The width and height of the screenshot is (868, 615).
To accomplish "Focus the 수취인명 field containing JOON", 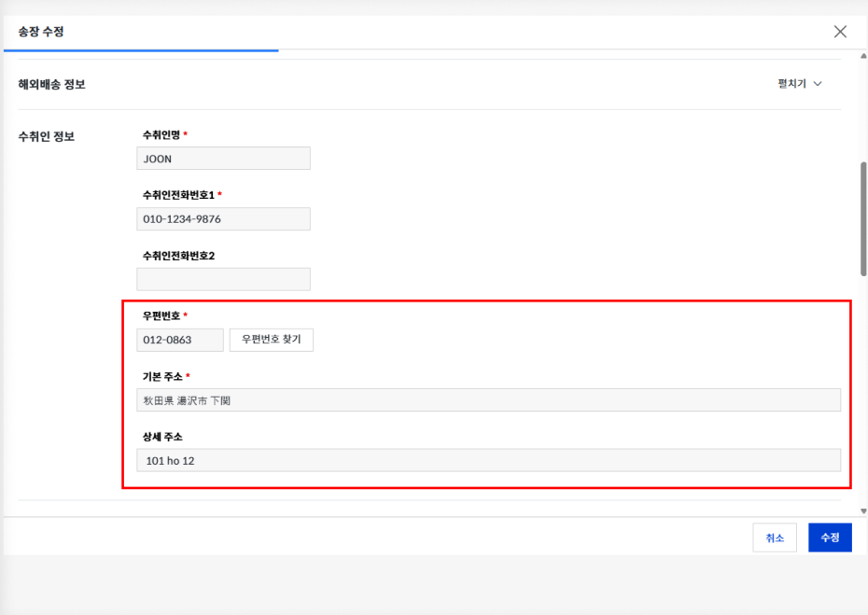I will (x=223, y=159).
